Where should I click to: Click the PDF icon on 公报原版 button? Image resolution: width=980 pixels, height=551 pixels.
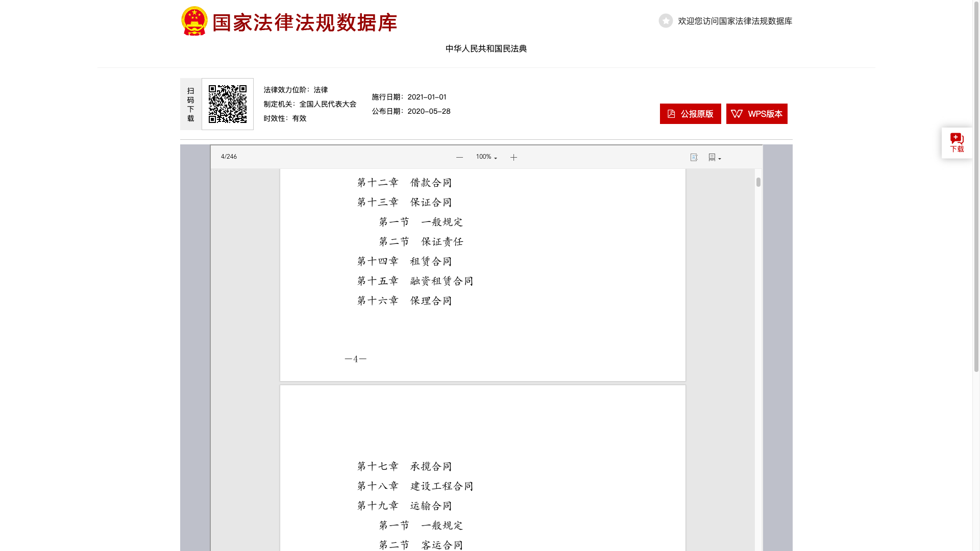[x=671, y=114]
